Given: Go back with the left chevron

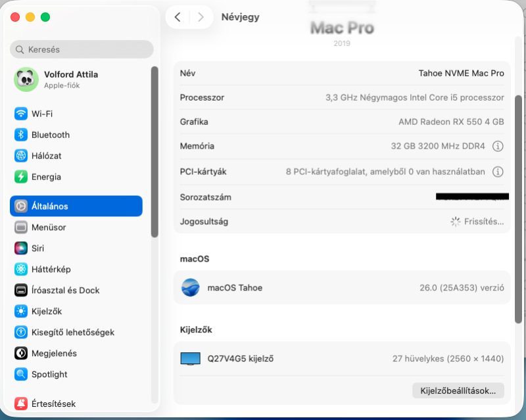Looking at the screenshot, I should click(178, 17).
